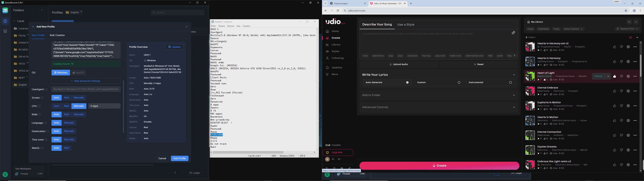The width and height of the screenshot is (644, 181).
Task: Open the CPU cores dropdown
Action: tap(104, 106)
